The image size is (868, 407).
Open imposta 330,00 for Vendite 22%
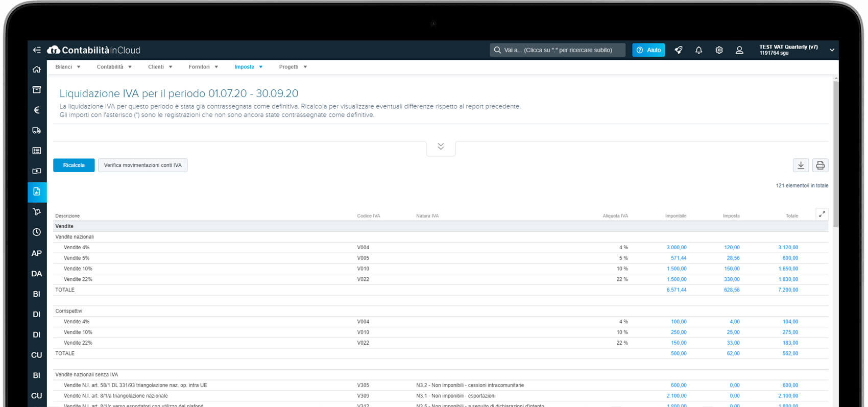click(x=732, y=279)
